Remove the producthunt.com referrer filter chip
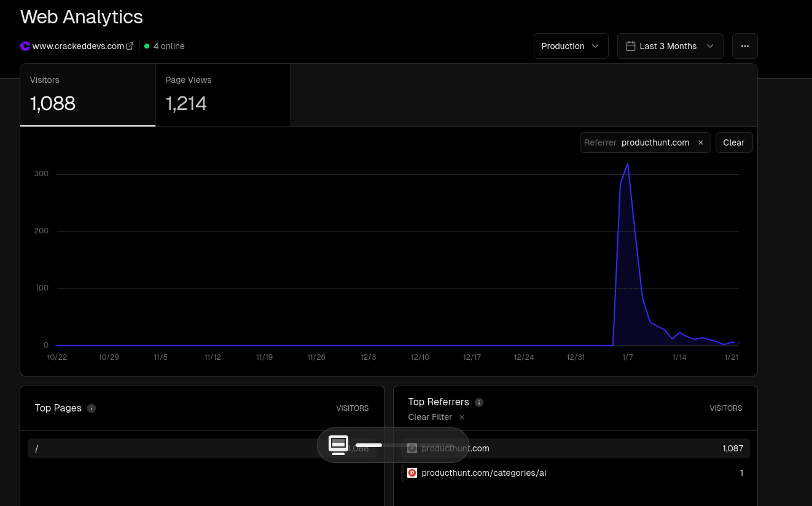 coord(701,142)
